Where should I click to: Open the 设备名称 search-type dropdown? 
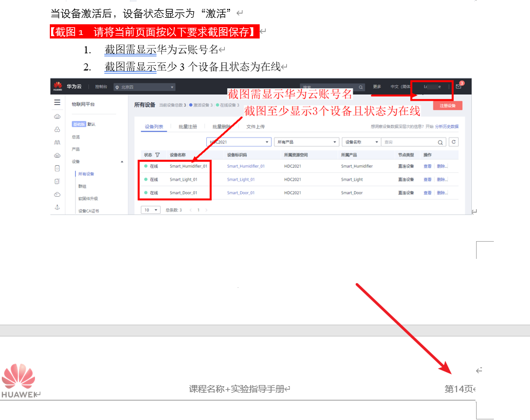coord(361,142)
